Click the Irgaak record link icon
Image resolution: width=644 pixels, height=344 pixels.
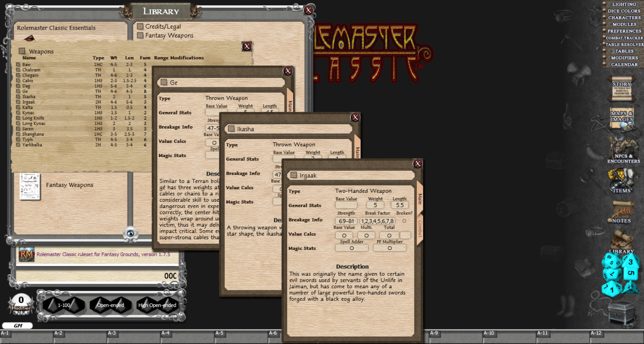(x=294, y=175)
